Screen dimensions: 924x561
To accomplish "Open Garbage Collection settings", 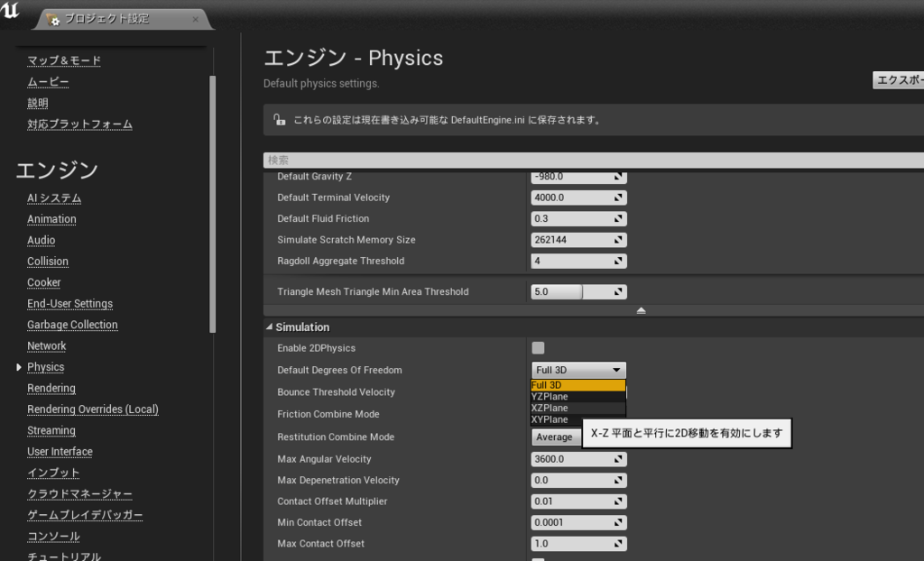I will (x=72, y=326).
